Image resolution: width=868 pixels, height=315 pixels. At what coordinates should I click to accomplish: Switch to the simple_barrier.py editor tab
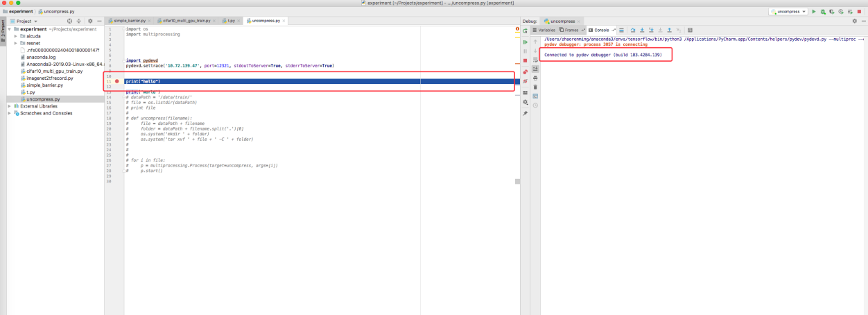(128, 22)
